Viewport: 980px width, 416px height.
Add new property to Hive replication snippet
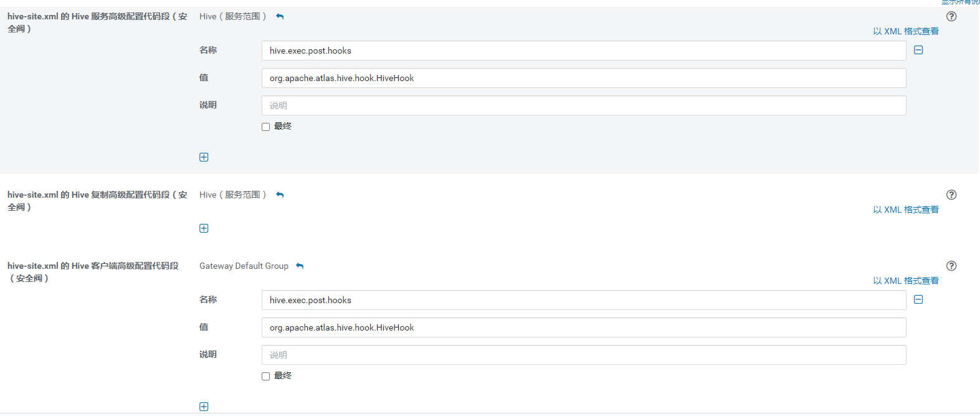(204, 228)
